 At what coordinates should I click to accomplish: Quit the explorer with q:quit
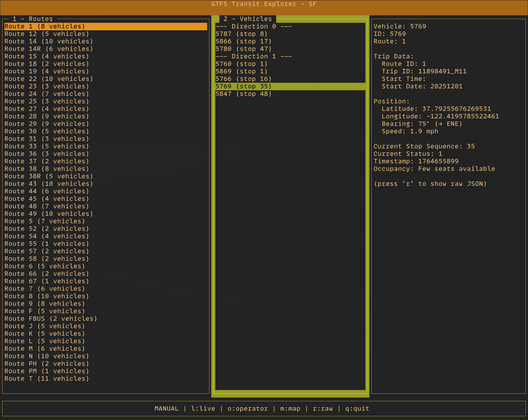(357, 408)
